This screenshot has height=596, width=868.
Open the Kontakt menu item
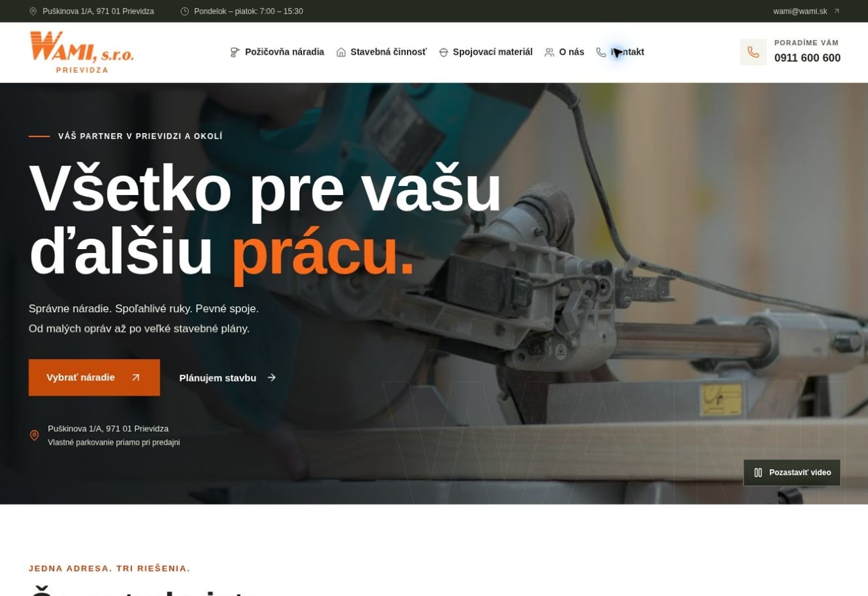coord(620,52)
